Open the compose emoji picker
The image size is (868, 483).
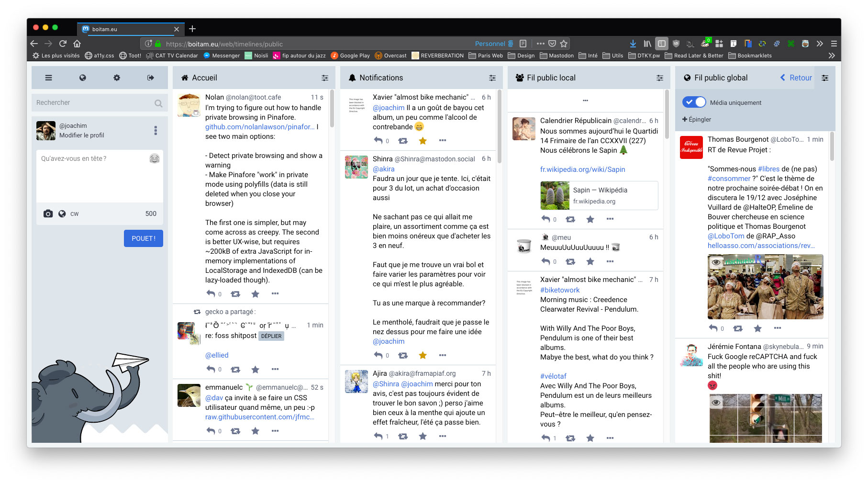(154, 158)
